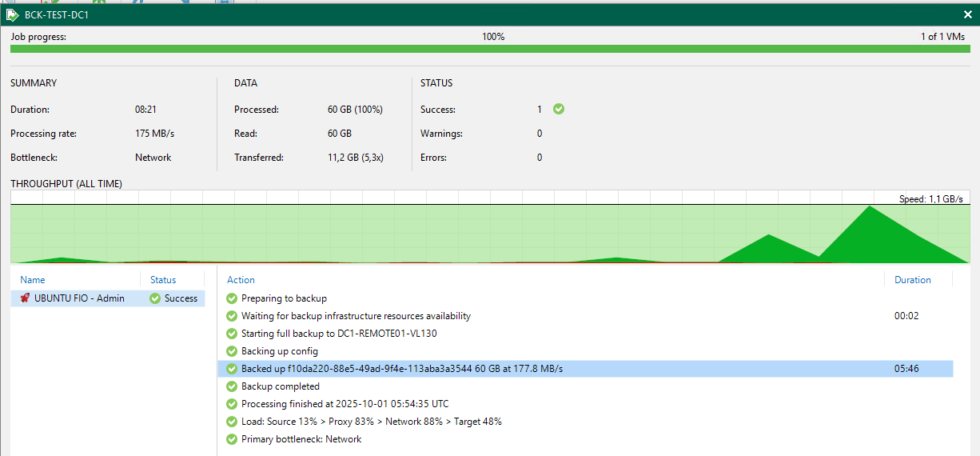Click the rocket icon beside UBUNTU FIO - Admin
This screenshot has width=980, height=456.
(x=25, y=298)
